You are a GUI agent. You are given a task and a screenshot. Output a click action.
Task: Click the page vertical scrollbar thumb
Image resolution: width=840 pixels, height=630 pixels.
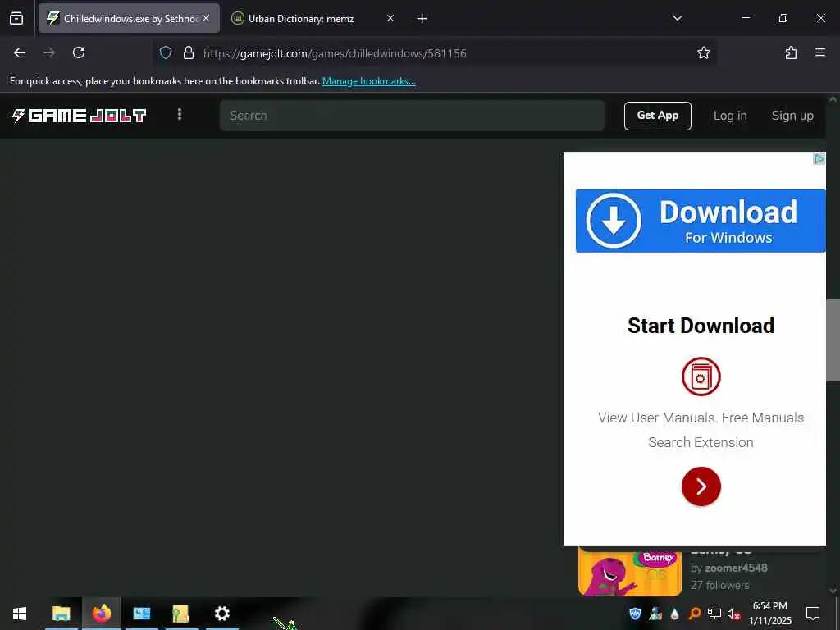pyautogui.click(x=833, y=340)
